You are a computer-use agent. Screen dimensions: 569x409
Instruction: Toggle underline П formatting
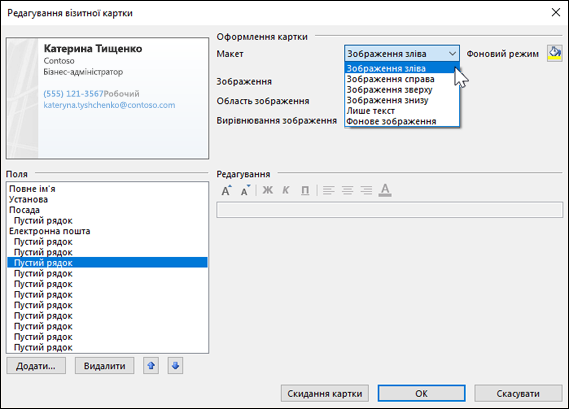point(305,190)
